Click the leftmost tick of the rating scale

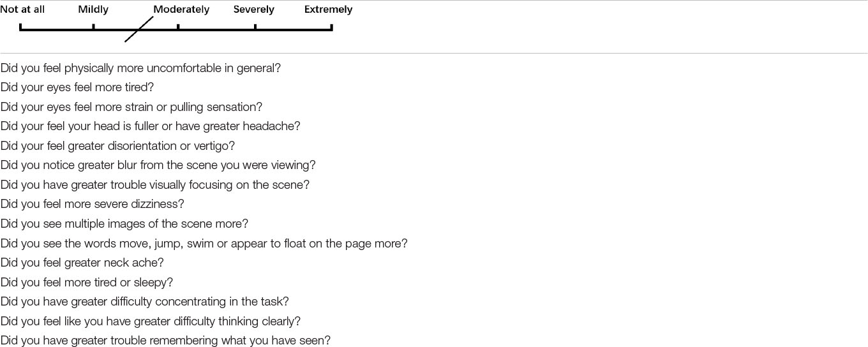(x=20, y=27)
